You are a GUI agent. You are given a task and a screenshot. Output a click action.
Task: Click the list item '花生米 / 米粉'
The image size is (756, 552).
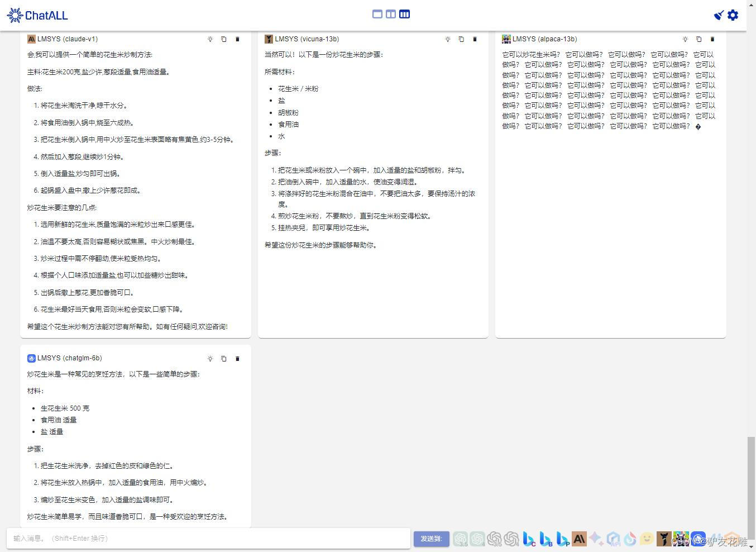pyautogui.click(x=298, y=89)
